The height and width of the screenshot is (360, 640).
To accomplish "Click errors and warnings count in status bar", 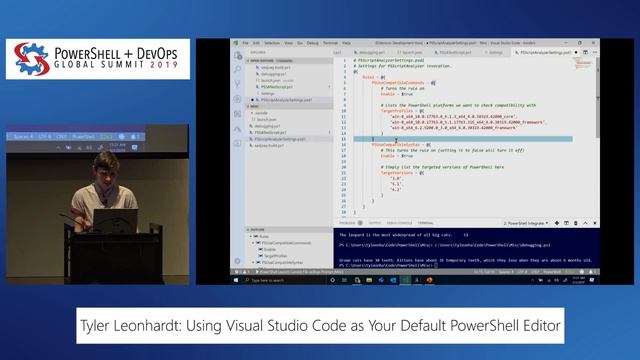I will (x=242, y=272).
